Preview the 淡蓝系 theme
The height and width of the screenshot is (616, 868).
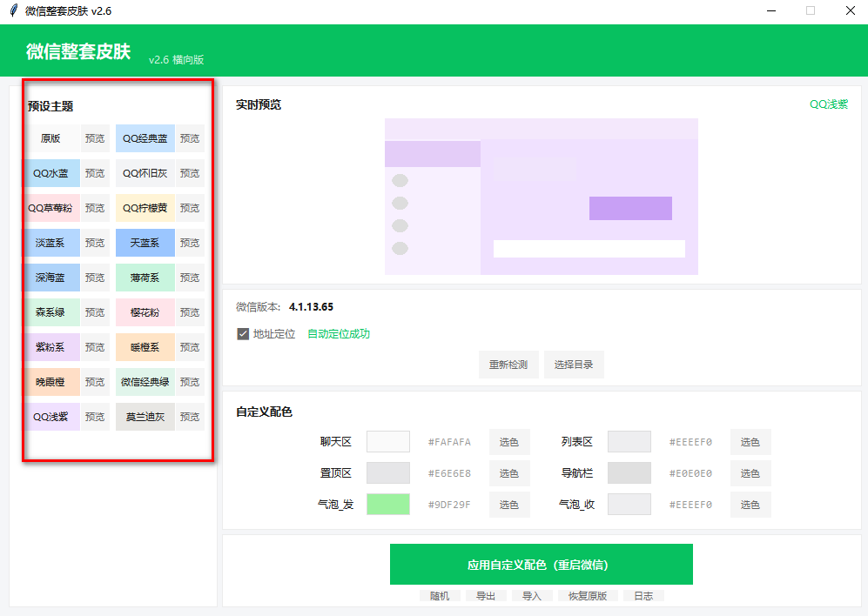95,243
